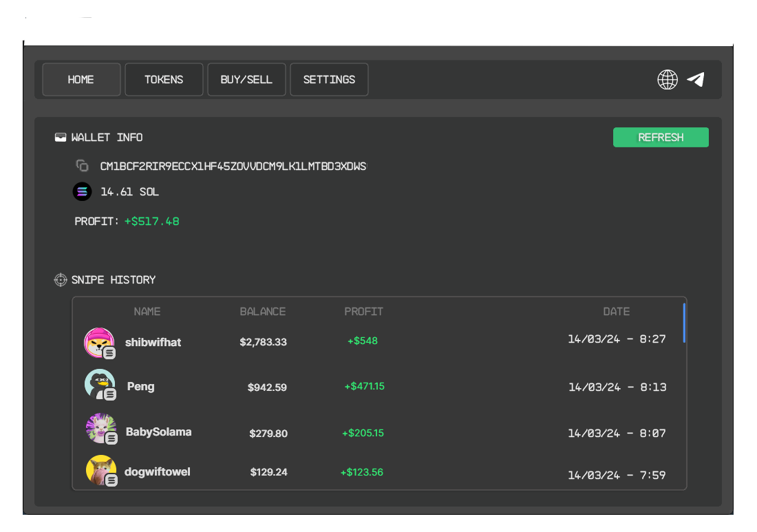Click the 14/03/24 - 8:13 date
The image size is (757, 532).
617,387
